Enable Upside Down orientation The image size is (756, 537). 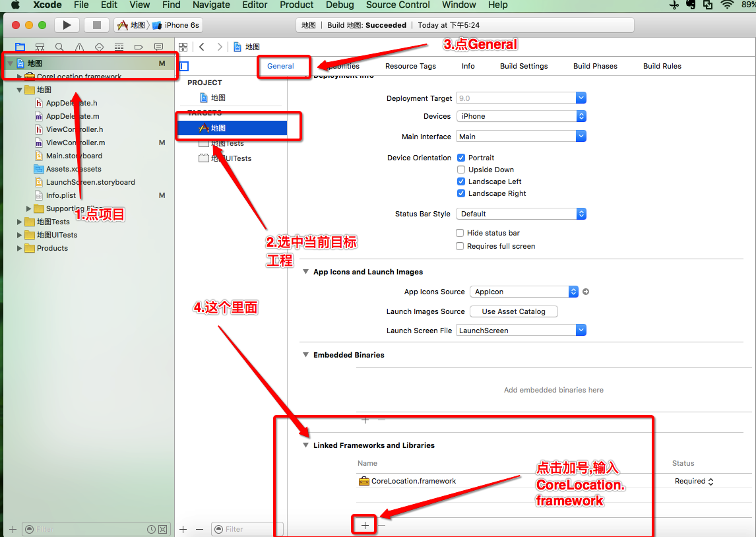(461, 170)
